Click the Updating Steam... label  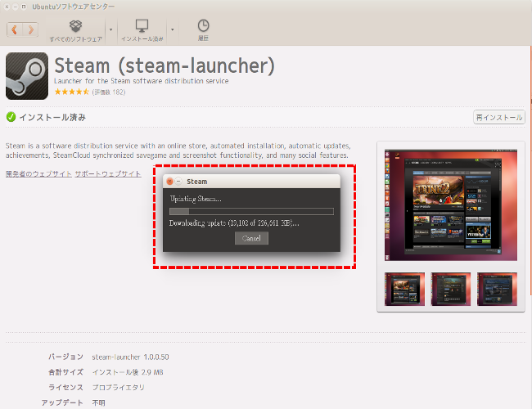(196, 199)
